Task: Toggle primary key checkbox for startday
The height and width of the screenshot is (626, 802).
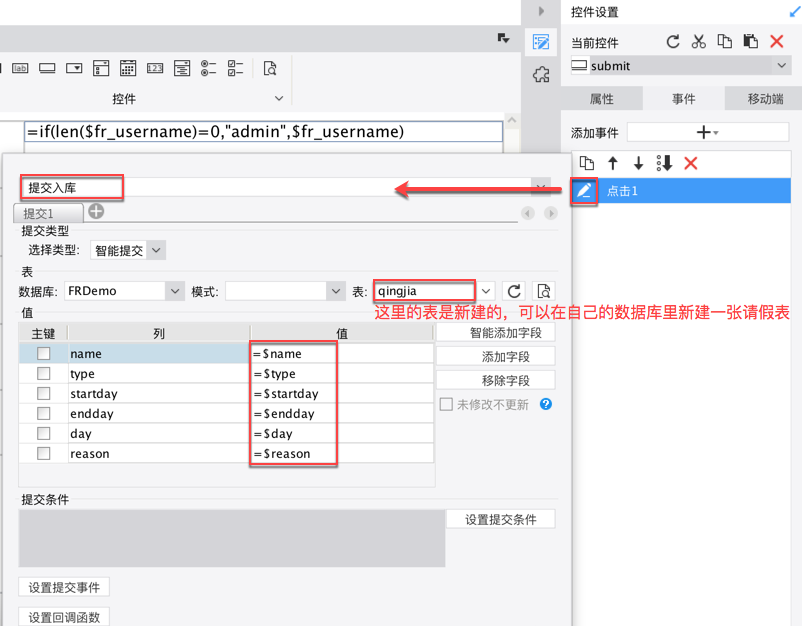Action: 43,393
